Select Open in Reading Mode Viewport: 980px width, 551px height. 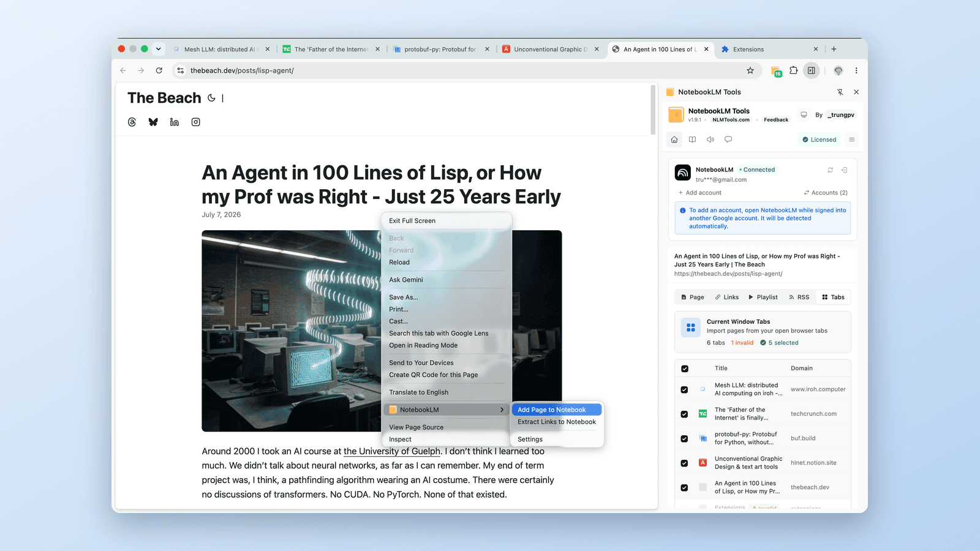pyautogui.click(x=447, y=345)
